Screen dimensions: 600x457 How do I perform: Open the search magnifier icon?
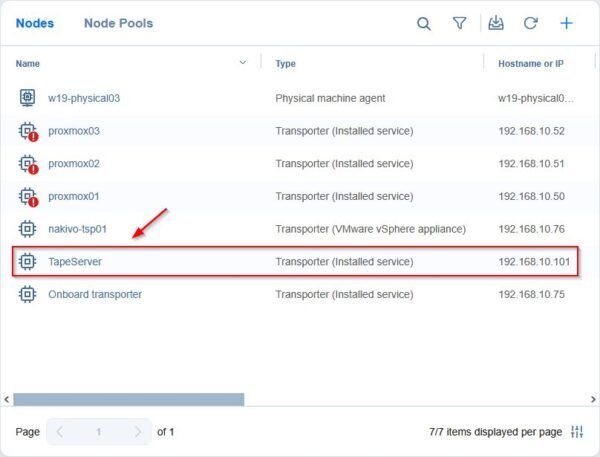click(x=424, y=24)
